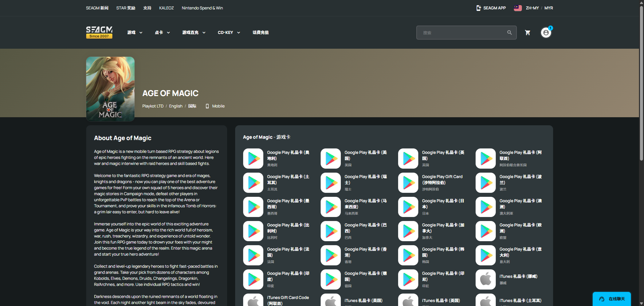Open the 在线聊天 live chat widget

coord(612,299)
